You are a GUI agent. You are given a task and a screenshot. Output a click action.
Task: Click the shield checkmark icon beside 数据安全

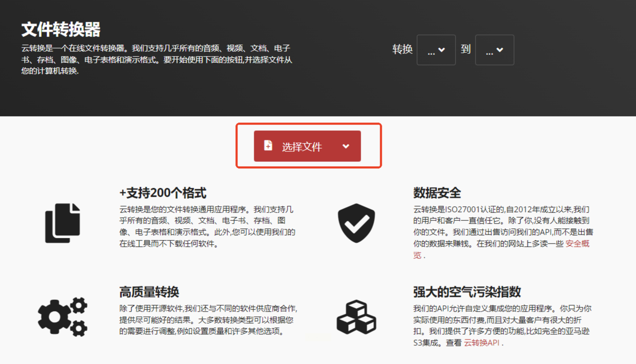coord(356,223)
